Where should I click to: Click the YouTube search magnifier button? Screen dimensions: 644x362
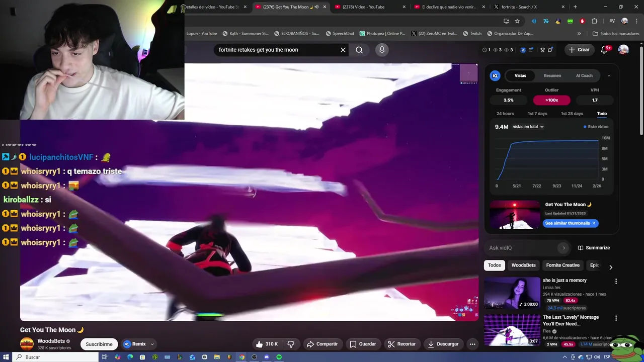[359, 50]
